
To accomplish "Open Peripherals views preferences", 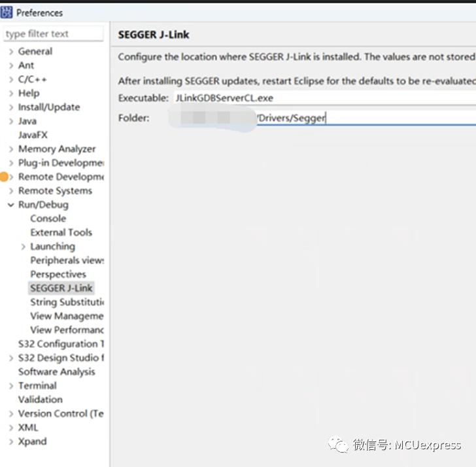I will pos(67,260).
